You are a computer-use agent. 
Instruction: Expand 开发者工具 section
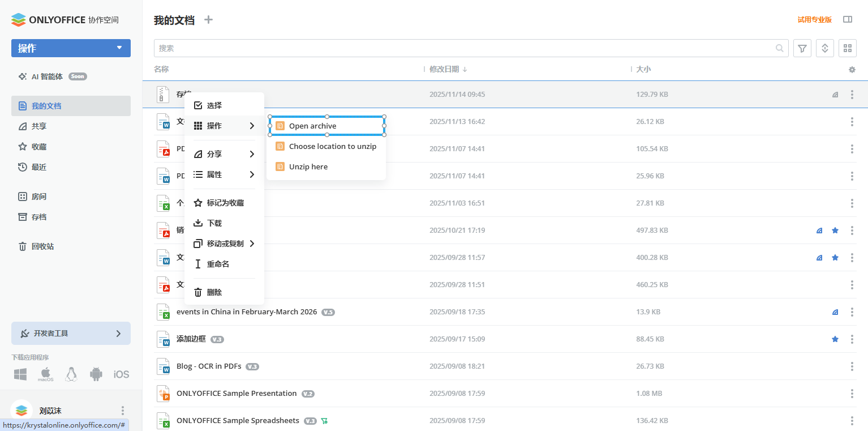pos(71,334)
